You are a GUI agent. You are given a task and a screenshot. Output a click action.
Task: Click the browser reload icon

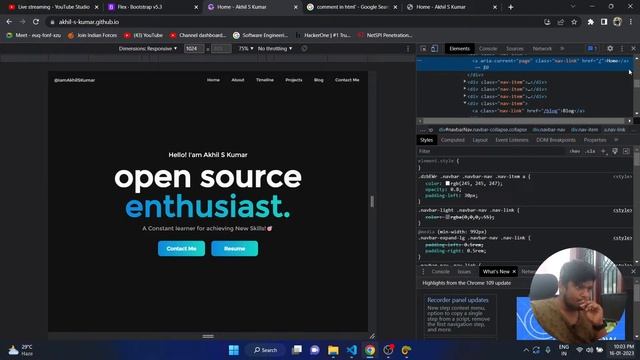[x=36, y=22]
